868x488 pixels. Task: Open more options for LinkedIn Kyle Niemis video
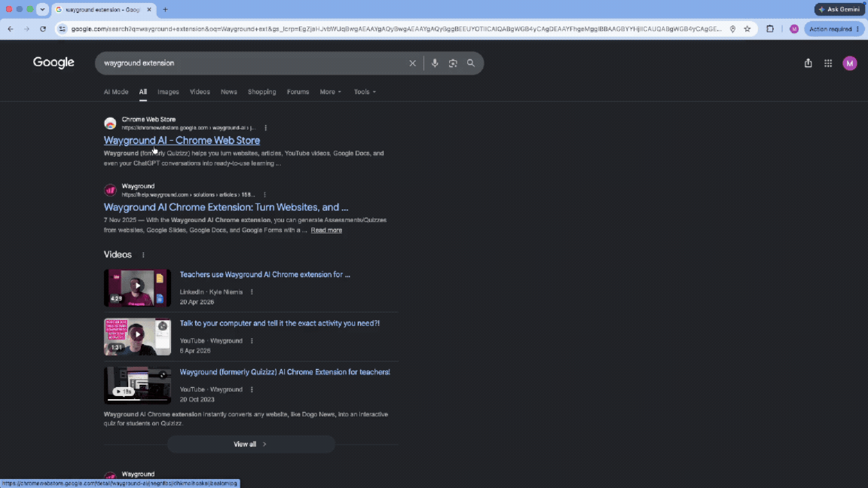pos(252,292)
